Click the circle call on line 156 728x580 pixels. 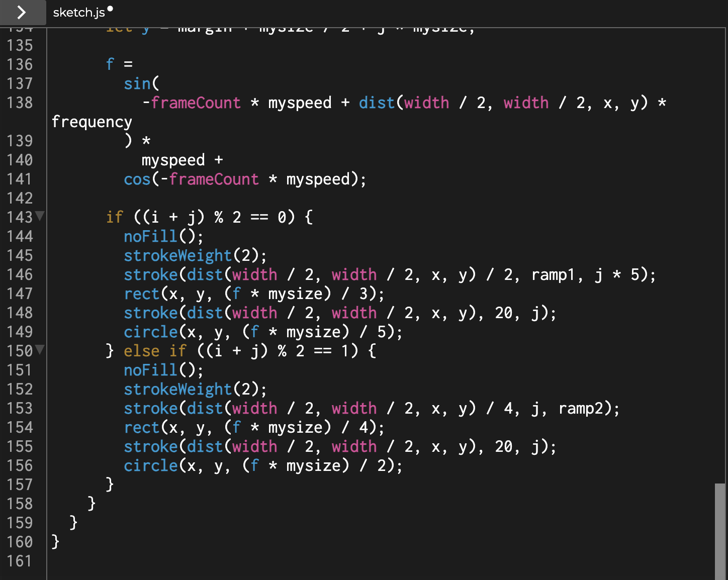coord(150,465)
